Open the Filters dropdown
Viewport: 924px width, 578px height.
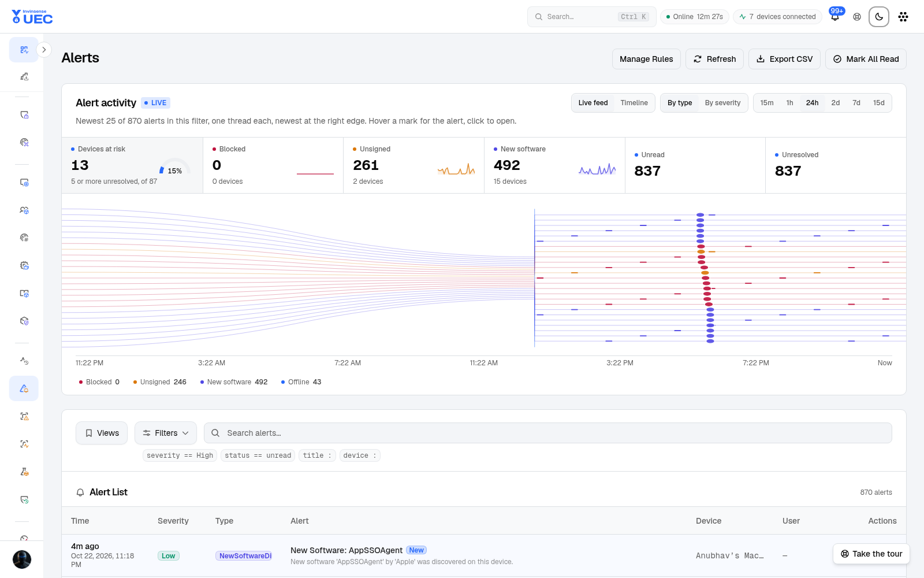tap(166, 433)
